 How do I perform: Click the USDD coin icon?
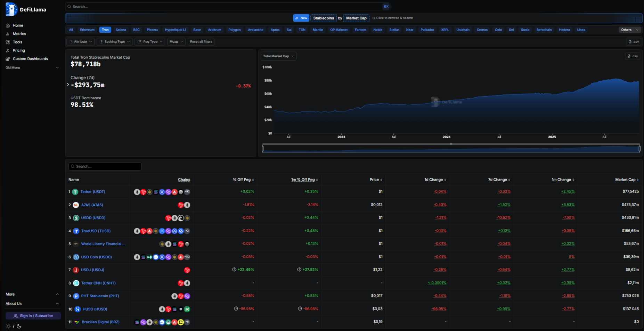(x=76, y=218)
